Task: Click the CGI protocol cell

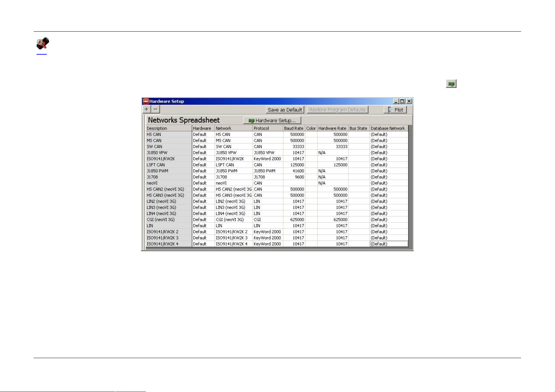Action: click(x=268, y=220)
